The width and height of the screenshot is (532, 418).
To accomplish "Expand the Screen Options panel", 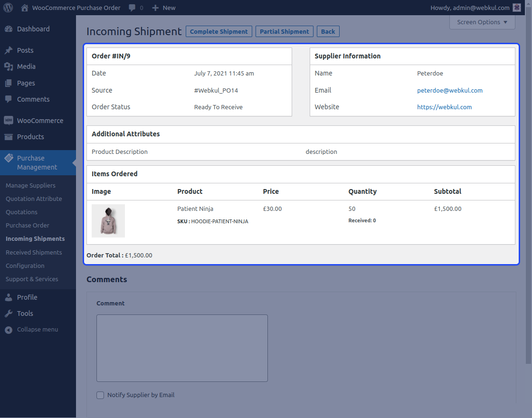I will tap(482, 22).
